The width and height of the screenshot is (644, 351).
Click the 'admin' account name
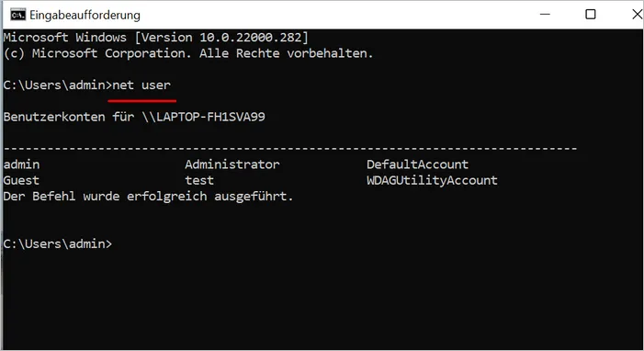coord(22,164)
